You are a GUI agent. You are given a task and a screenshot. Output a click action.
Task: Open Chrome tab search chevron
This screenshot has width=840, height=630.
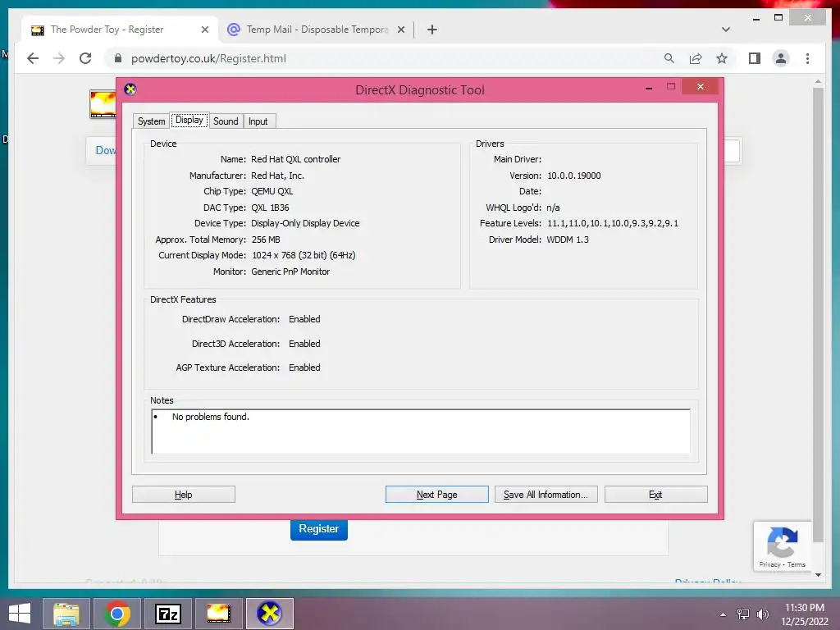tap(726, 30)
